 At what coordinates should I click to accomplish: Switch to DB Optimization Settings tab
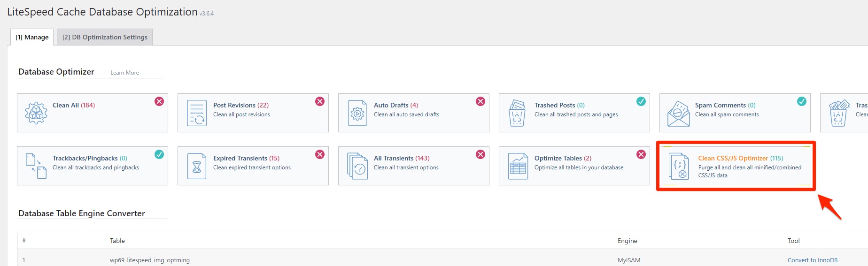[105, 37]
